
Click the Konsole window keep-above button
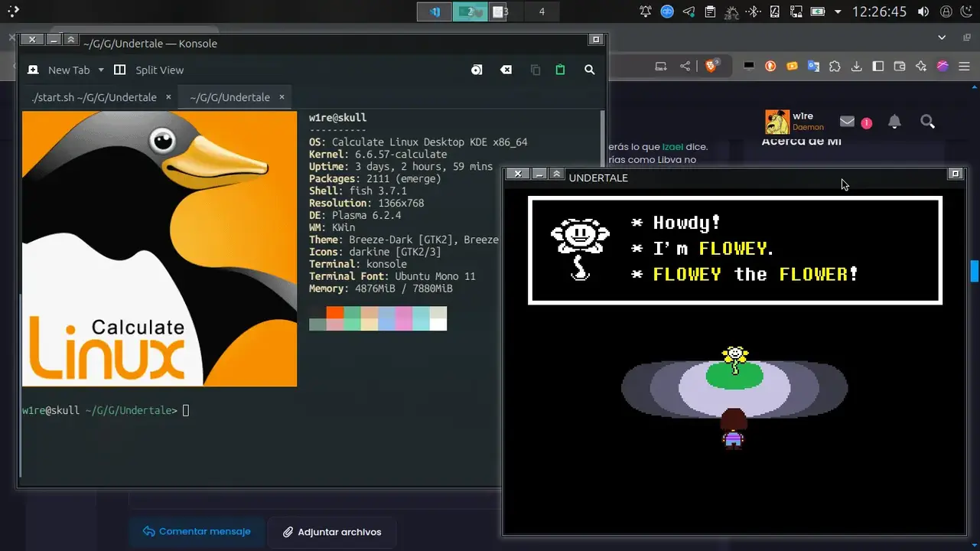point(70,39)
